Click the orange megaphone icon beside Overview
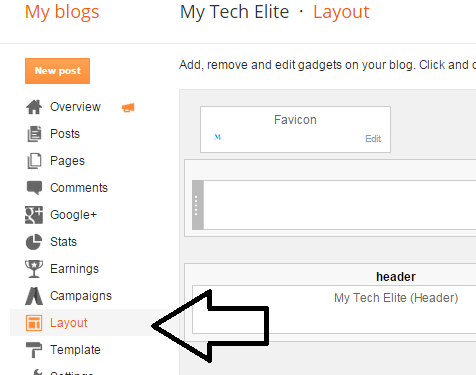Image resolution: width=476 pixels, height=375 pixels. [128, 108]
